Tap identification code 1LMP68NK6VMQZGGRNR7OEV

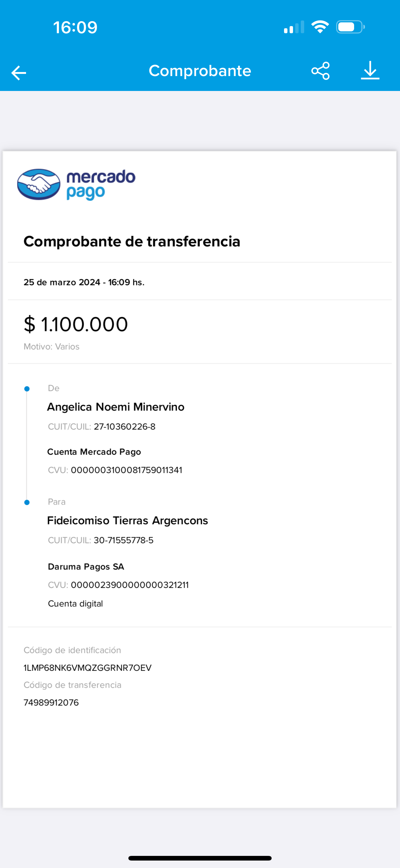coord(87,668)
